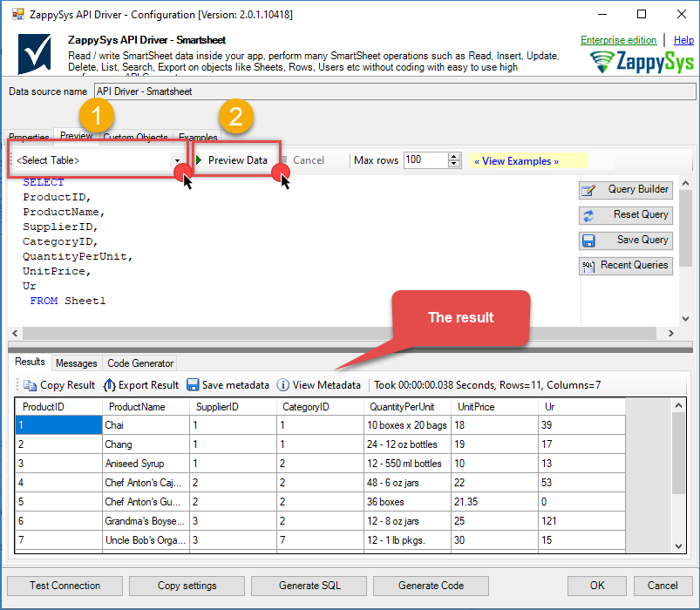The height and width of the screenshot is (610, 700).
Task: Select the 121 Ur value cell
Action: 581,521
